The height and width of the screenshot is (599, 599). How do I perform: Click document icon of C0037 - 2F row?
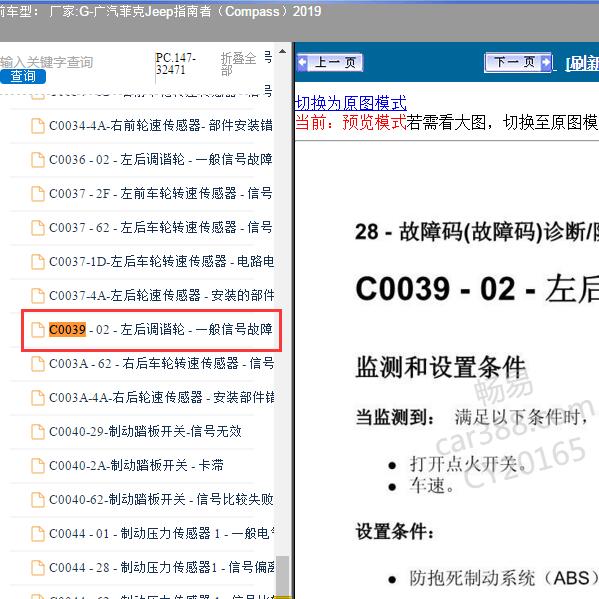coord(37,194)
